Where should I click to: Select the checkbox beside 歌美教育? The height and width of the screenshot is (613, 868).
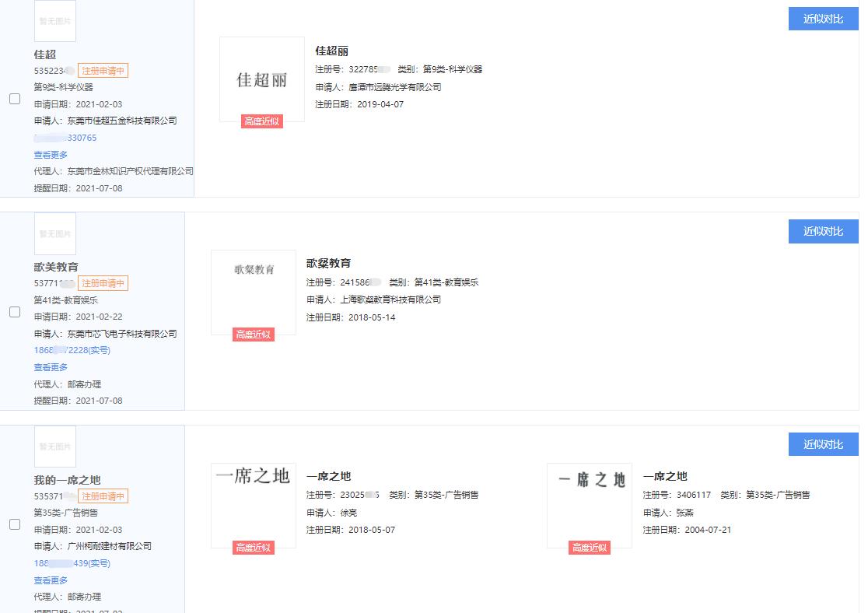coord(14,312)
